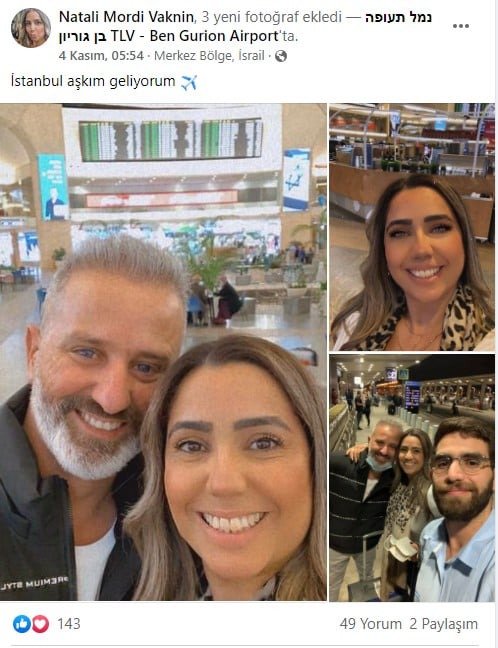Open TLV - Ben Gurion Airport location page
The height and width of the screenshot is (648, 498).
click(194, 36)
